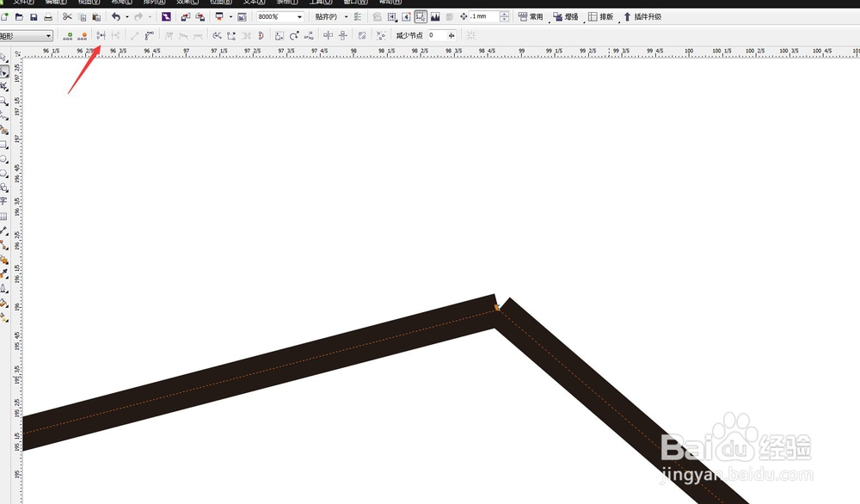This screenshot has height=504, width=860.
Task: Click the Close curve icon
Action: coord(261,35)
